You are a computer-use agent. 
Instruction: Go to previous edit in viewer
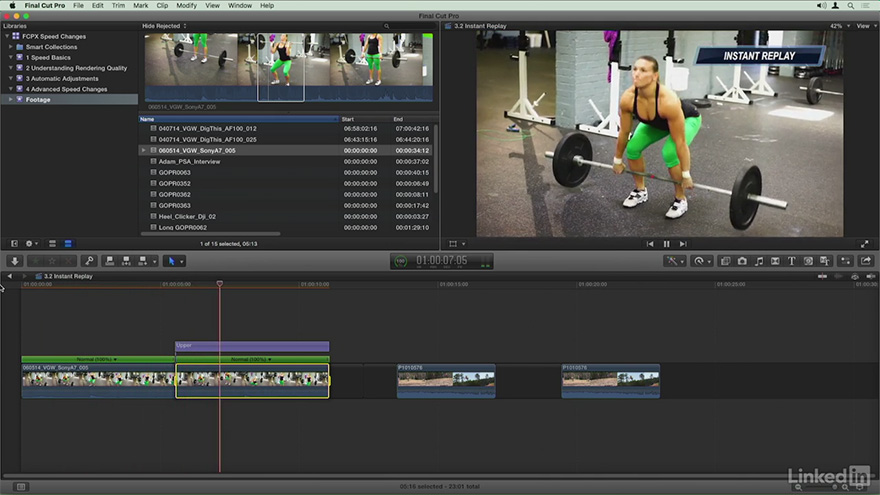click(x=650, y=244)
